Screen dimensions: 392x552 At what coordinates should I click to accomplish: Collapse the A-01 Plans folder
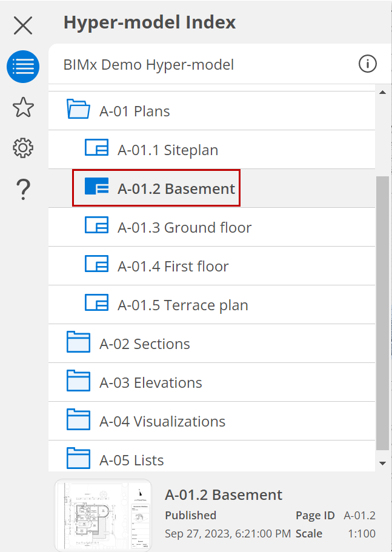tap(78, 111)
